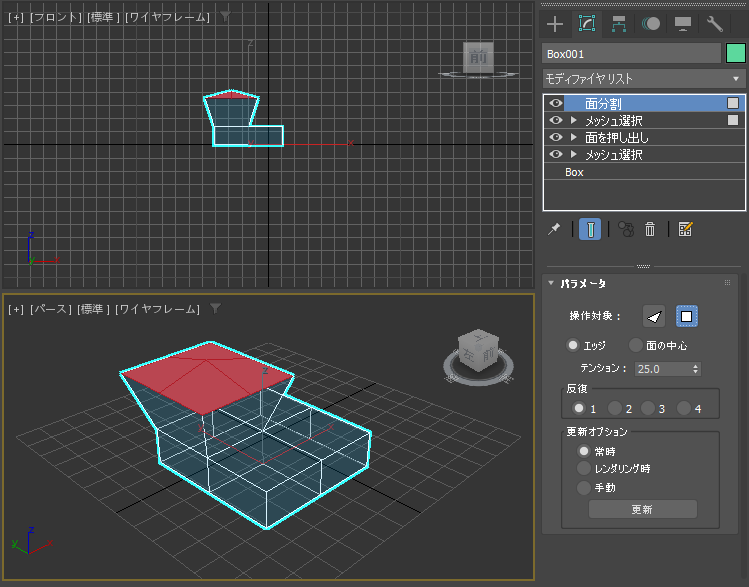Open [標準] menu in front viewport

click(103, 17)
